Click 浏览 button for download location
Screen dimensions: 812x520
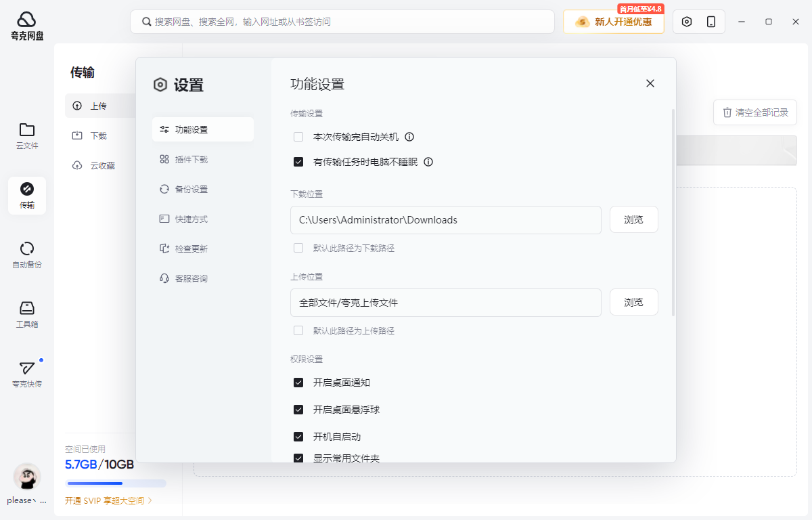(x=634, y=219)
